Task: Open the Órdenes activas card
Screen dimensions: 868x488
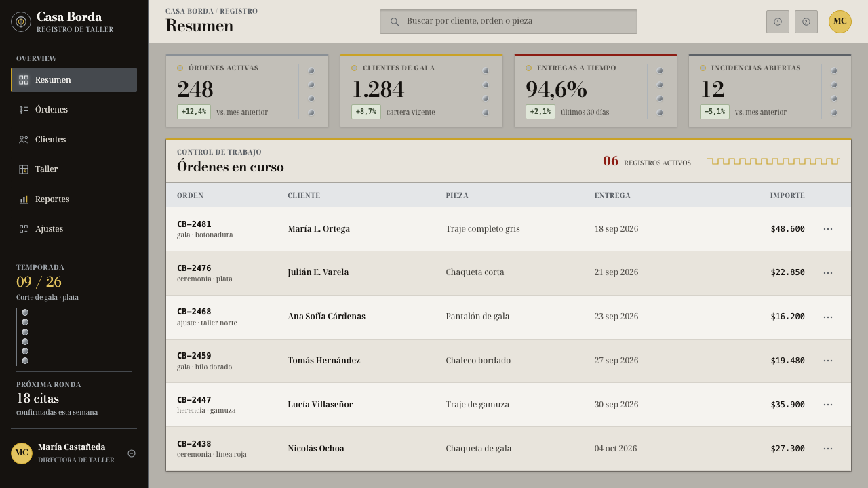Action: pos(248,91)
